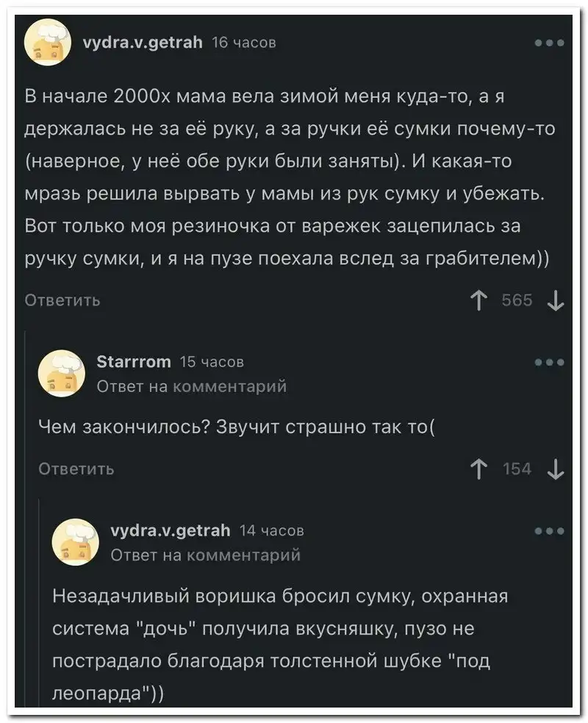
Task: Click vydra.v.getrah's avatar on the 14 часов reply
Action: click(73, 541)
